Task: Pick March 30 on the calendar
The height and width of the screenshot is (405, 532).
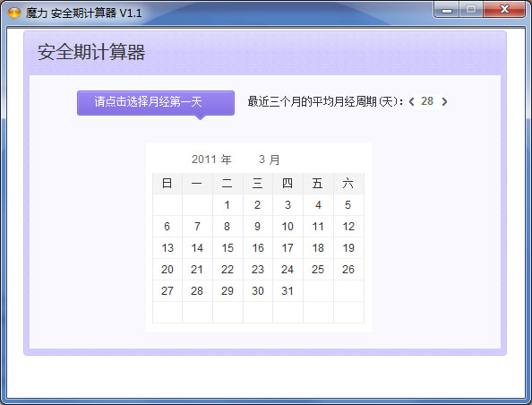Action: pos(258,290)
